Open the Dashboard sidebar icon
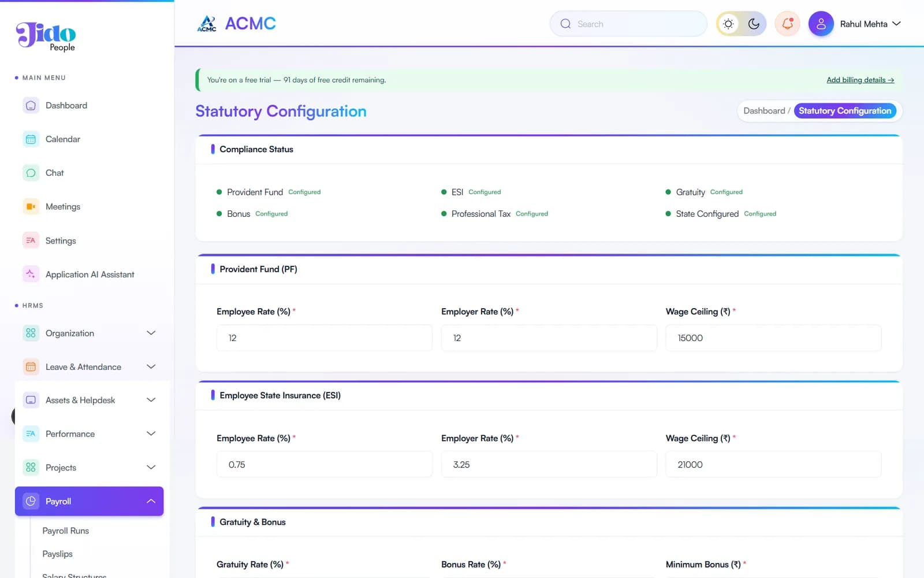Image resolution: width=924 pixels, height=578 pixels. tap(31, 106)
